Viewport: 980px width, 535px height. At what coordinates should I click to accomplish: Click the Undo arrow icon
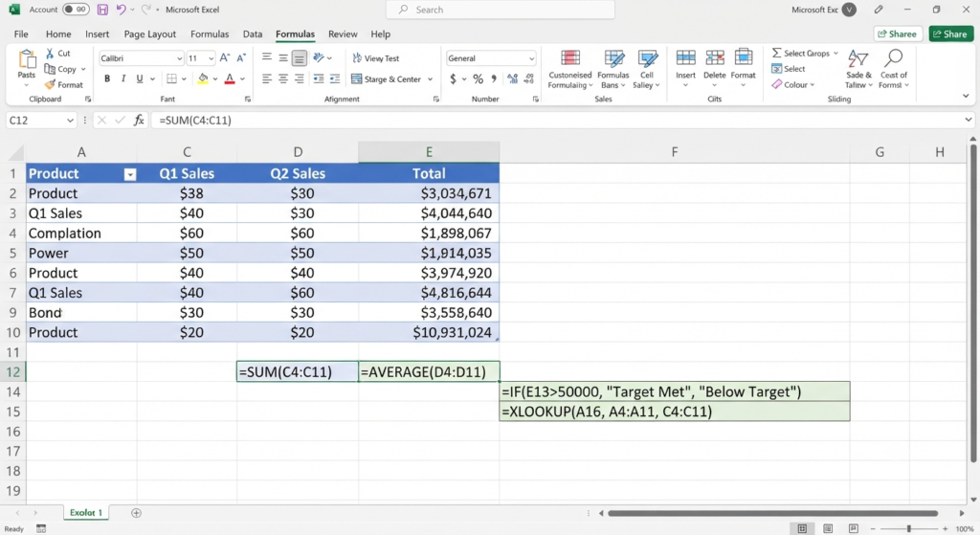(121, 10)
